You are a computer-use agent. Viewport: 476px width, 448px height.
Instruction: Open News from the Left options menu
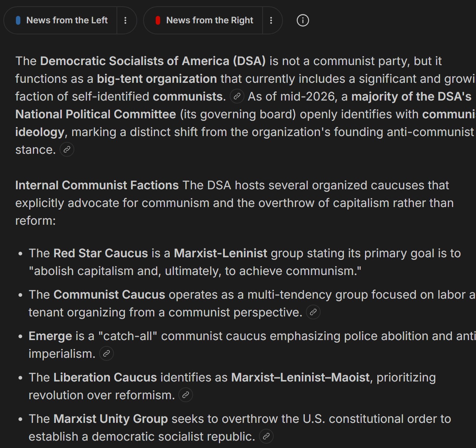coord(125,20)
